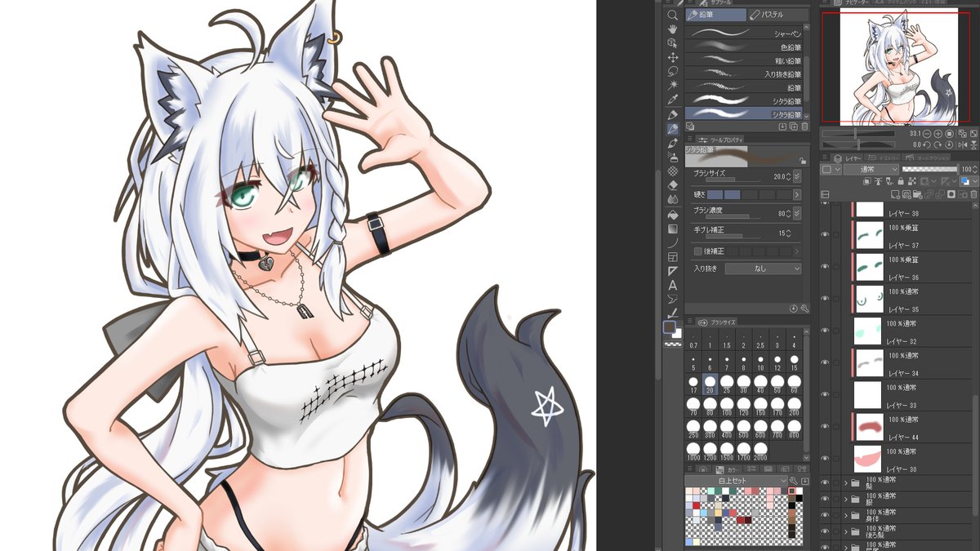The image size is (980, 551).
Task: Select the Text tool
Action: (x=673, y=285)
